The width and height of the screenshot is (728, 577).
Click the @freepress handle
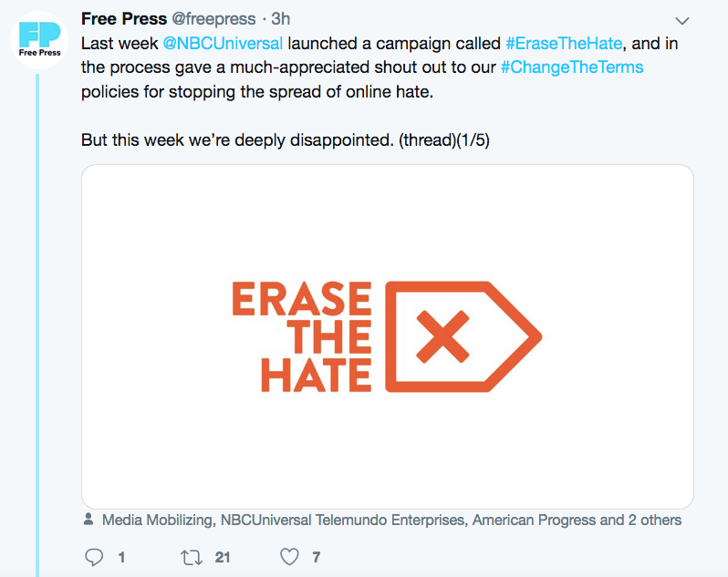click(x=213, y=19)
